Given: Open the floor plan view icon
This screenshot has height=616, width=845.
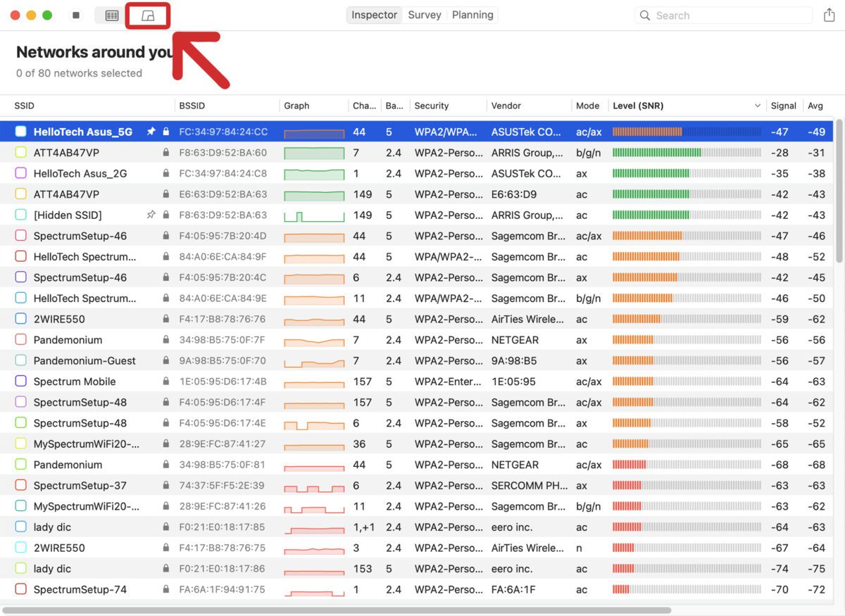Looking at the screenshot, I should (x=148, y=15).
